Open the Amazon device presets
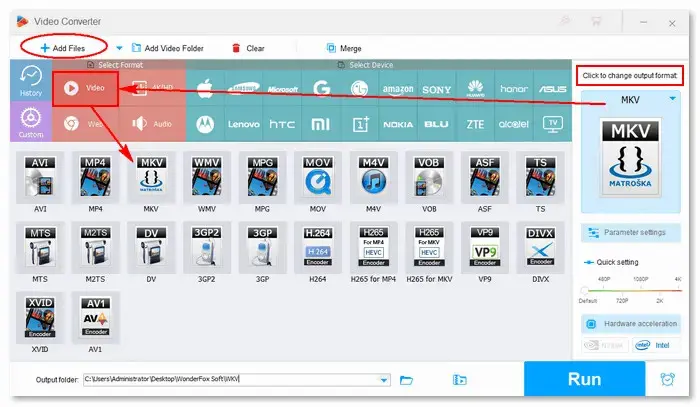This screenshot has height=407, width=700. (398, 88)
